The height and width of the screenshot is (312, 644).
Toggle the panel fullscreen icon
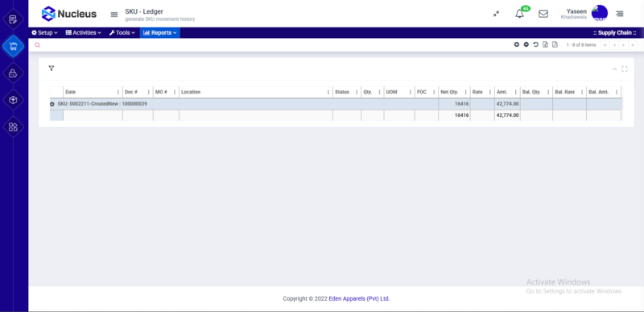[625, 69]
